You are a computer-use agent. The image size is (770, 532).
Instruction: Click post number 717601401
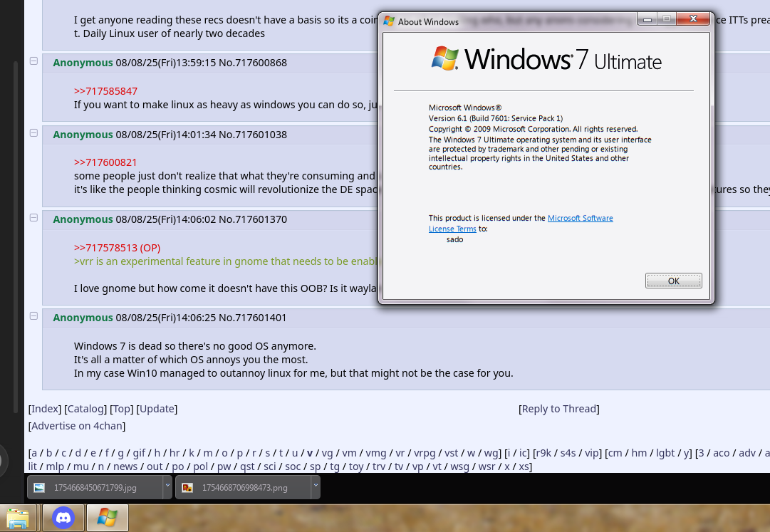pyautogui.click(x=261, y=318)
